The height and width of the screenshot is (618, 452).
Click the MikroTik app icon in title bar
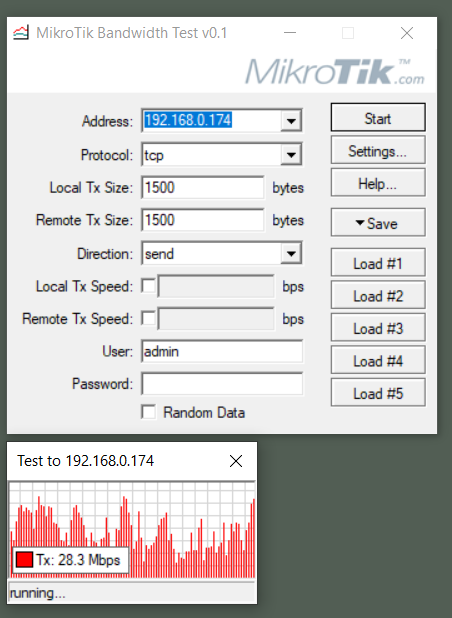20,33
